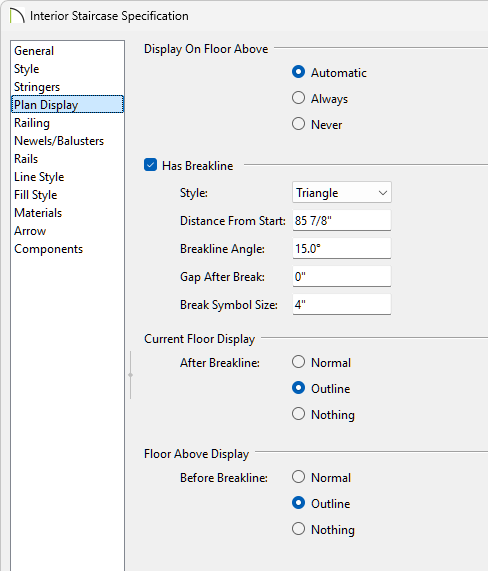
Task: Click the Gap After Break field
Action: pyautogui.click(x=342, y=276)
